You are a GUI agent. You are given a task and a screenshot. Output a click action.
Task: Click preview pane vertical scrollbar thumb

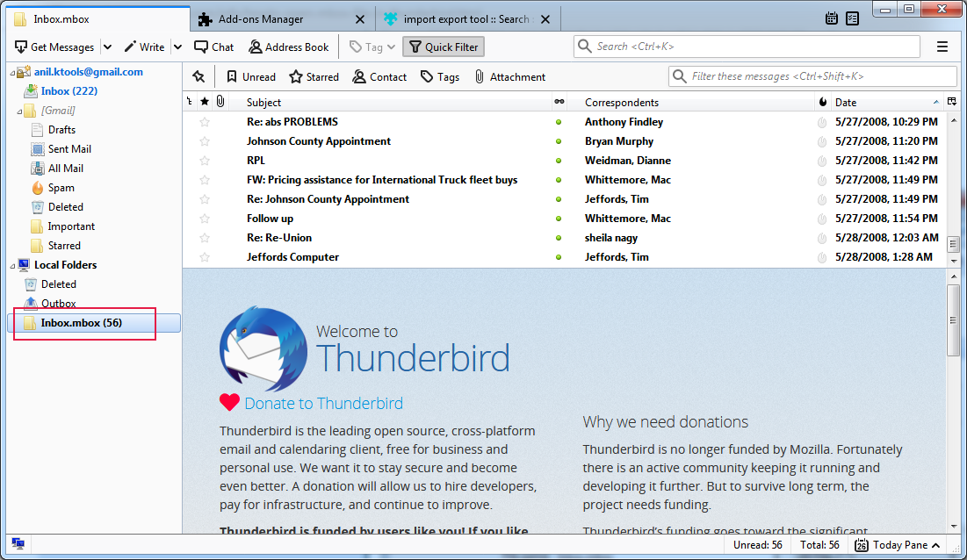(954, 320)
